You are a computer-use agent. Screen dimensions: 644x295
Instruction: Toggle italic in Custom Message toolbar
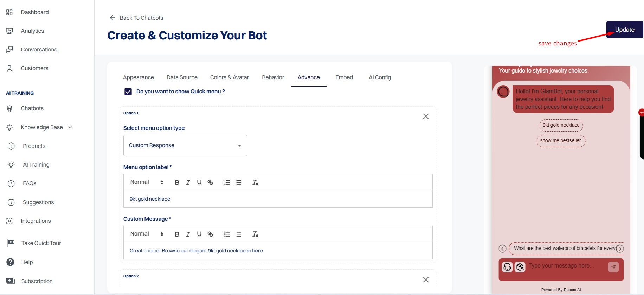tap(188, 234)
